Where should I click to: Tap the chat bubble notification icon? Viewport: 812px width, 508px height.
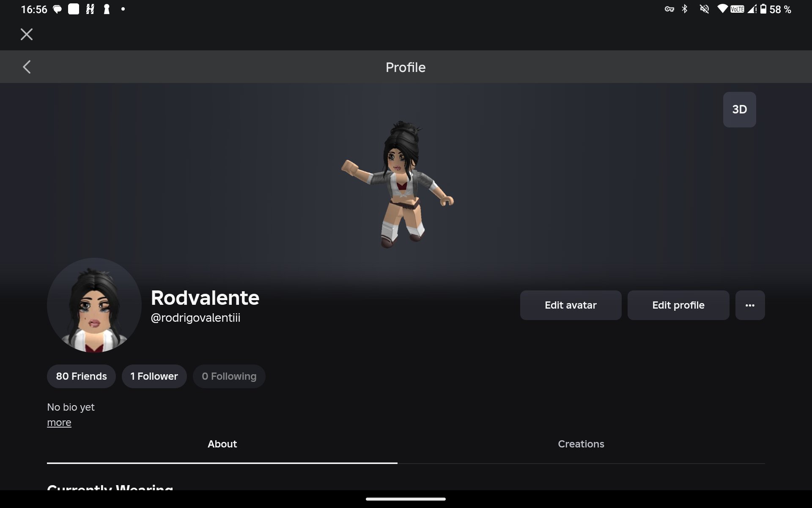click(57, 9)
